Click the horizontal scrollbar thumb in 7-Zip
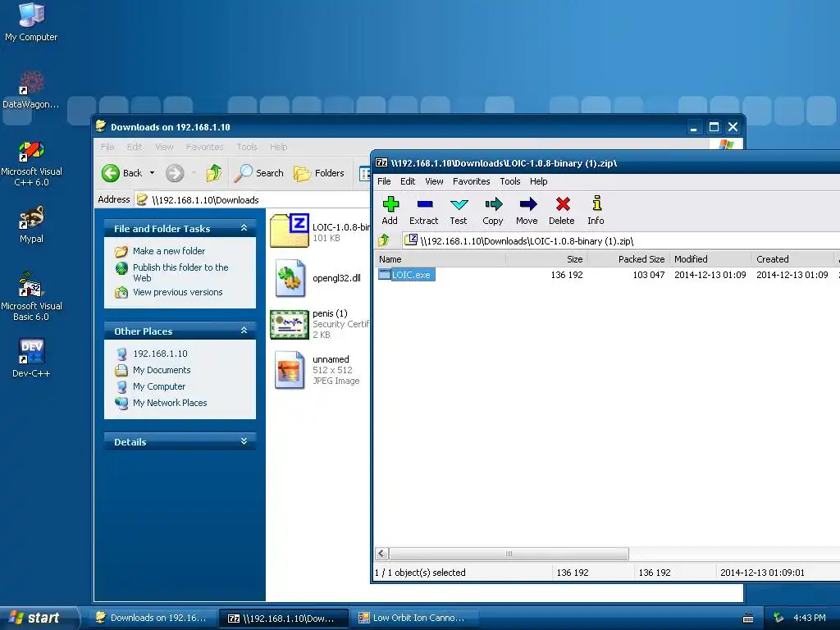 pyautogui.click(x=509, y=554)
